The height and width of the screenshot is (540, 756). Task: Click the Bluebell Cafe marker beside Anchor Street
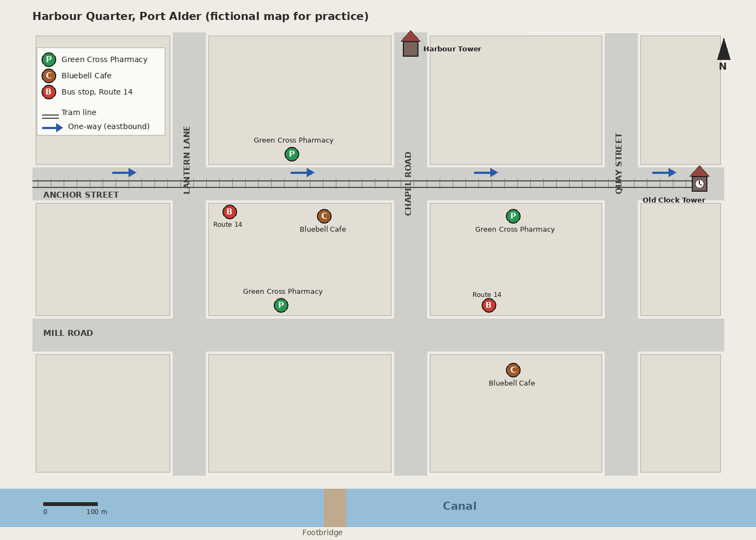pos(324,217)
